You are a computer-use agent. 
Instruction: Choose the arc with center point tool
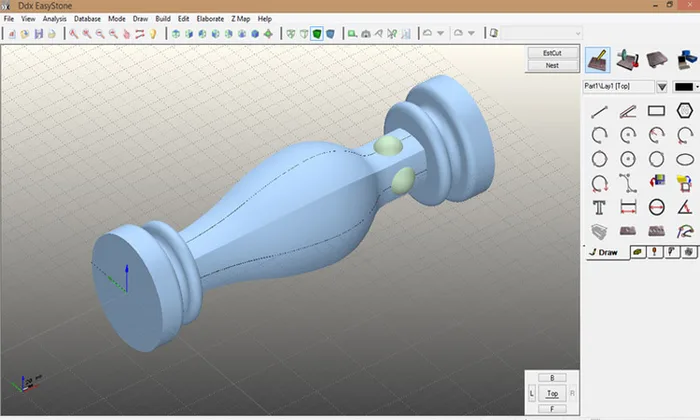point(628,135)
